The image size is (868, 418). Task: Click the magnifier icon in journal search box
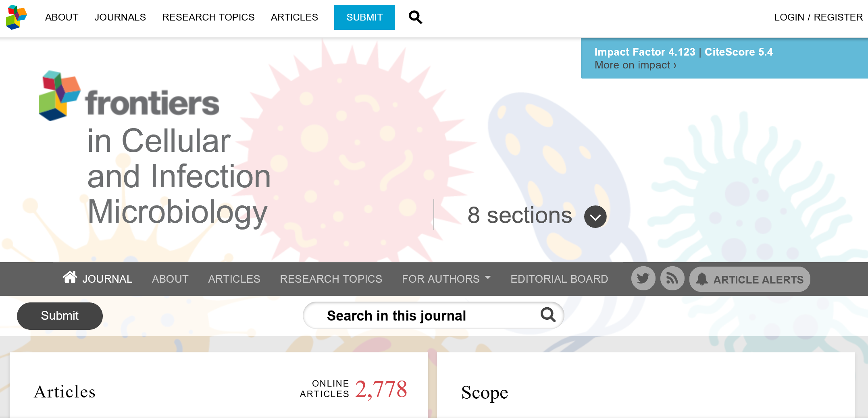548,315
